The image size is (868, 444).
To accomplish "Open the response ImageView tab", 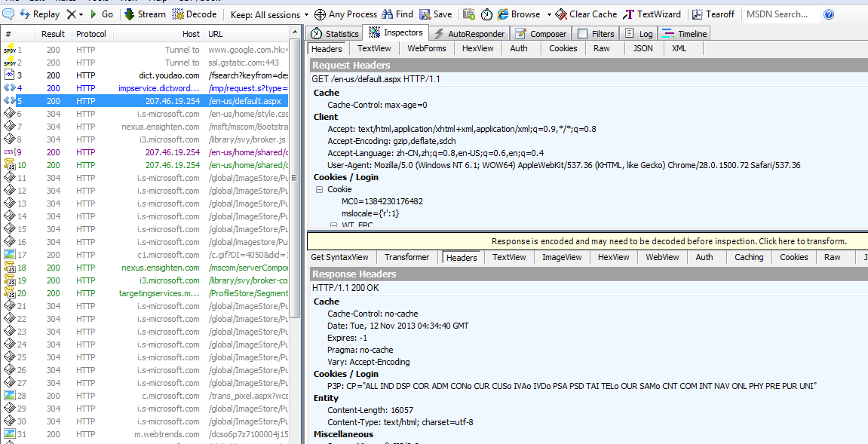I will coord(562,257).
